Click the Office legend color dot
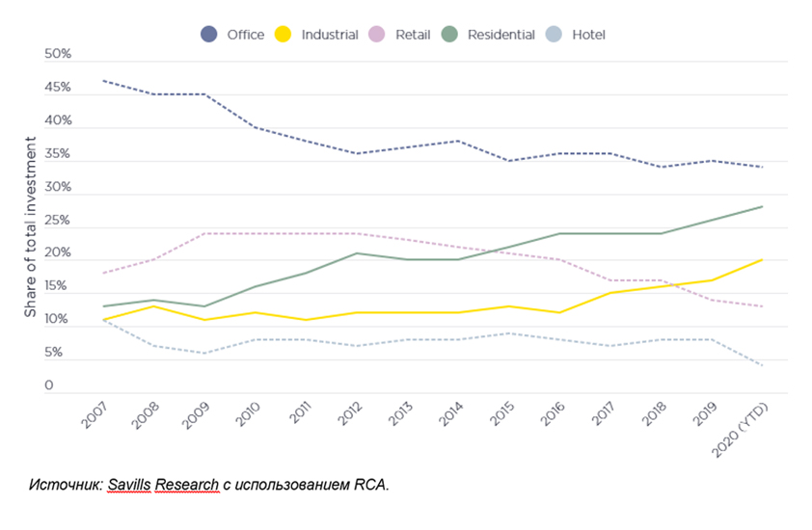The width and height of the screenshot is (812, 530). click(209, 35)
